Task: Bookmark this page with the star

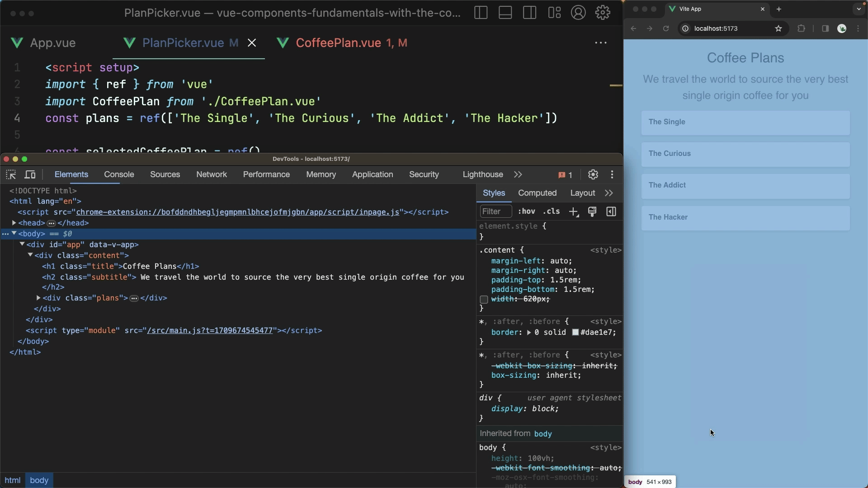Action: pos(778,28)
